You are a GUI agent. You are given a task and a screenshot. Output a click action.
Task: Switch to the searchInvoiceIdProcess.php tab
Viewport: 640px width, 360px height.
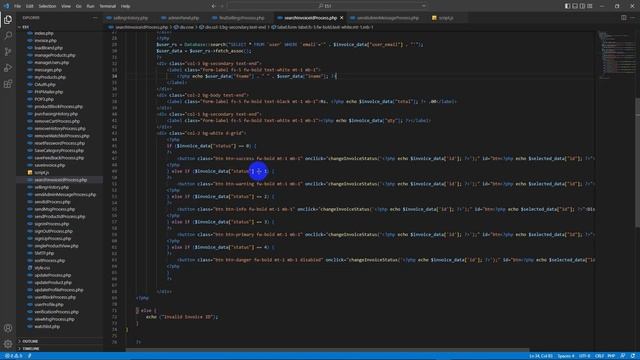pos(310,18)
